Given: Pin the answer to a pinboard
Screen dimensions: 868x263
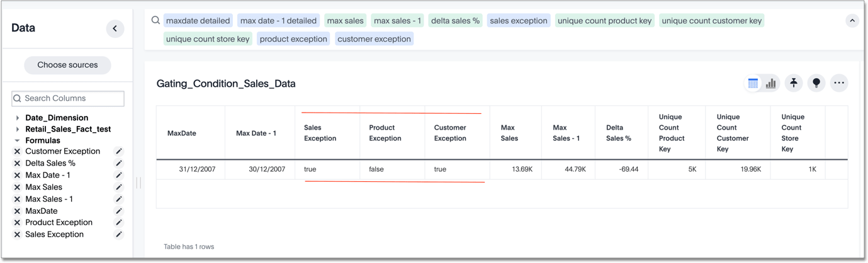Looking at the screenshot, I should coord(794,83).
